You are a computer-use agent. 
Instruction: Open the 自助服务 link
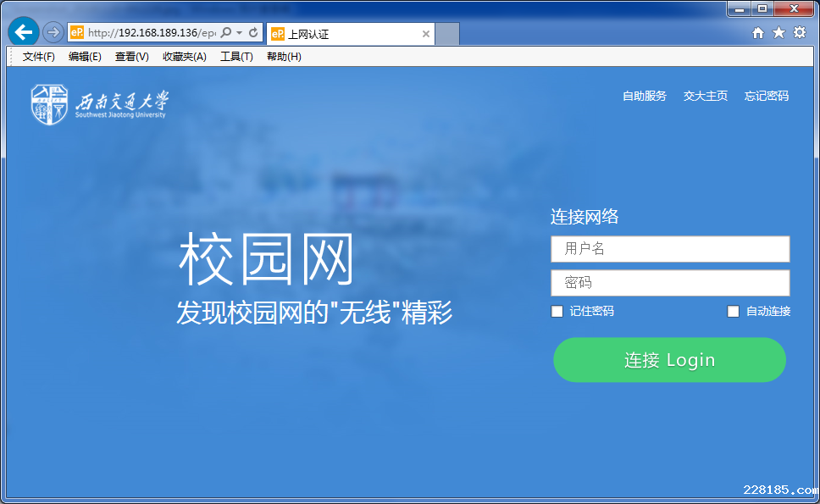click(645, 96)
